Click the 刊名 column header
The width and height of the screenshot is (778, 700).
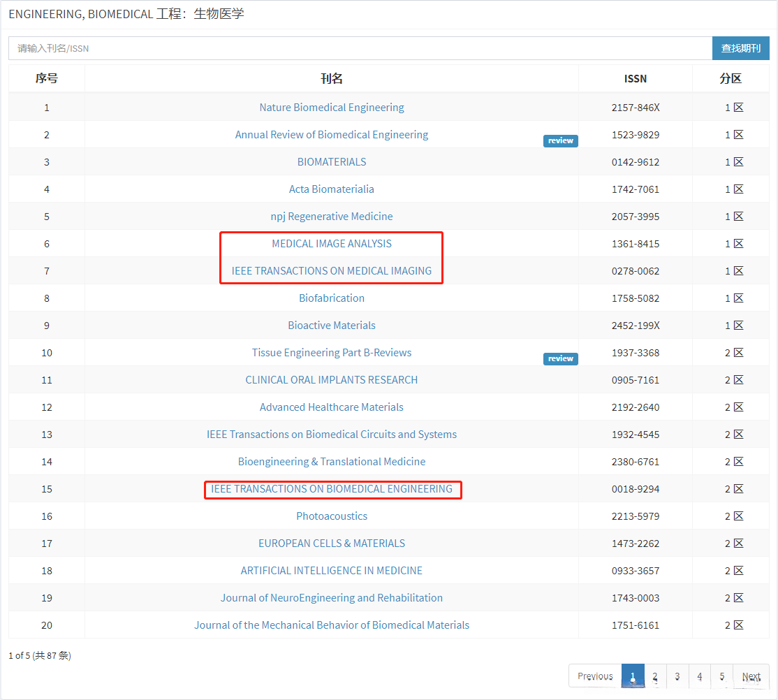point(332,78)
